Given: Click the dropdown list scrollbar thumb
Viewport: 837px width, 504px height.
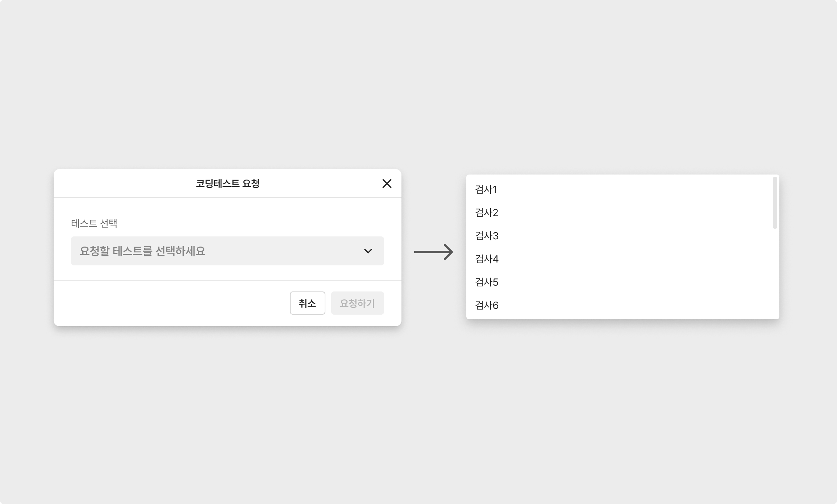Looking at the screenshot, I should [x=775, y=203].
